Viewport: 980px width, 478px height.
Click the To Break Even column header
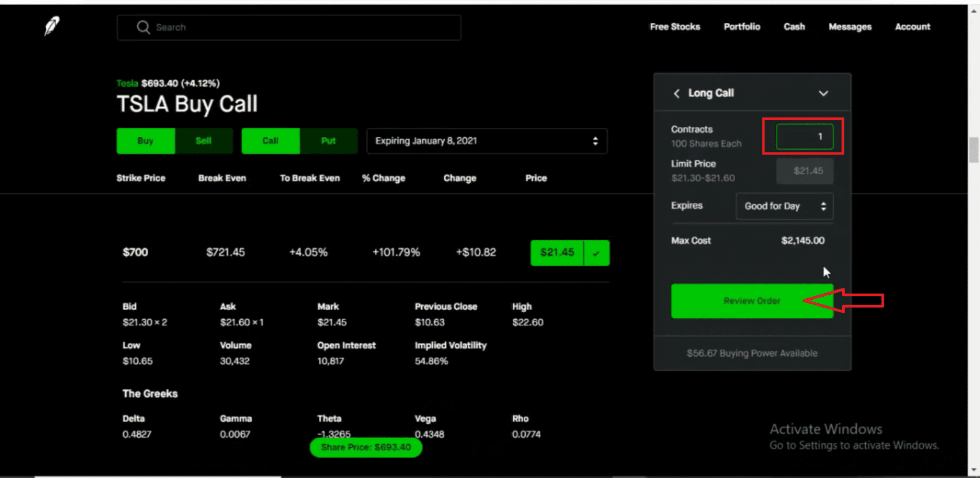(x=310, y=178)
